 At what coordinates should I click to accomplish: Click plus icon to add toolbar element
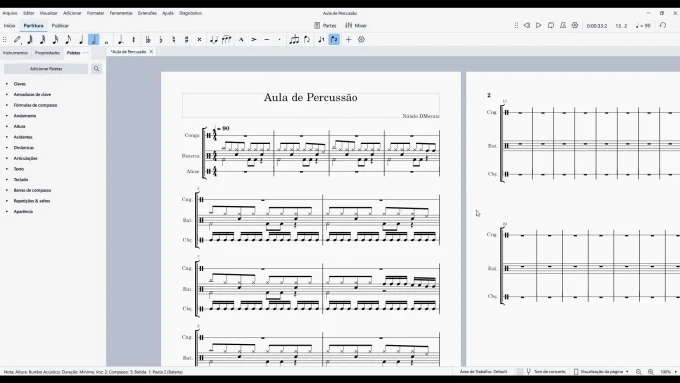pyautogui.click(x=348, y=39)
